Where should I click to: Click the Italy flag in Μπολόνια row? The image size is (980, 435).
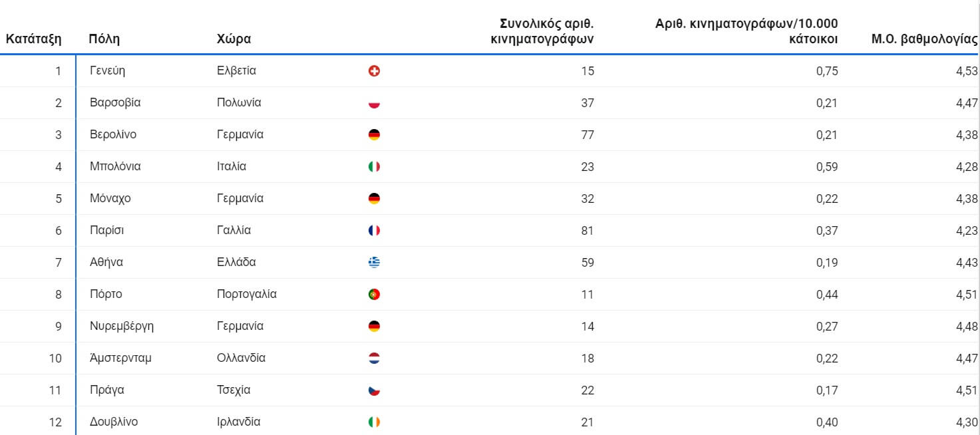374,167
